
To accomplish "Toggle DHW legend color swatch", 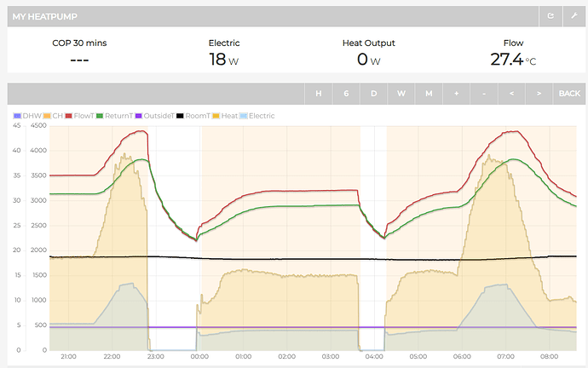I will click(x=17, y=116).
